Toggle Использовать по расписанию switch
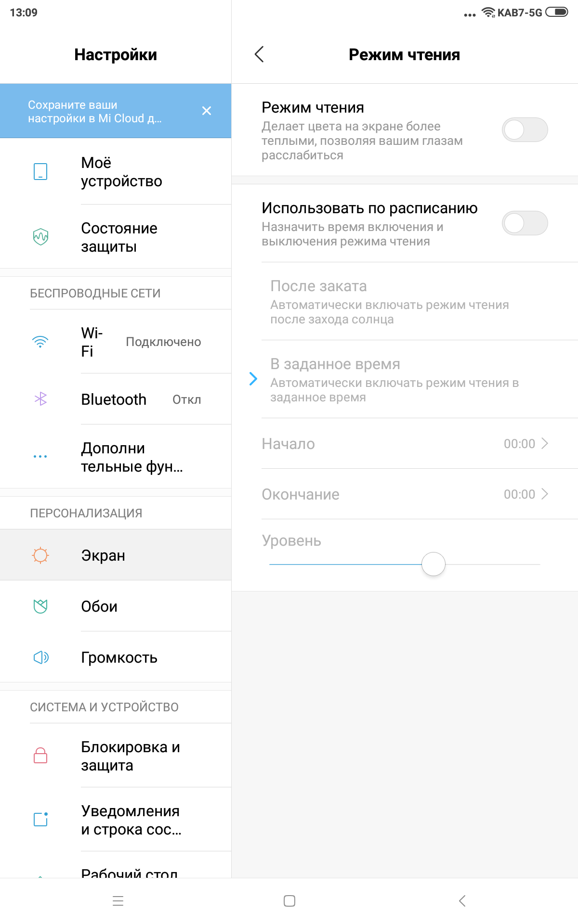 pyautogui.click(x=525, y=223)
